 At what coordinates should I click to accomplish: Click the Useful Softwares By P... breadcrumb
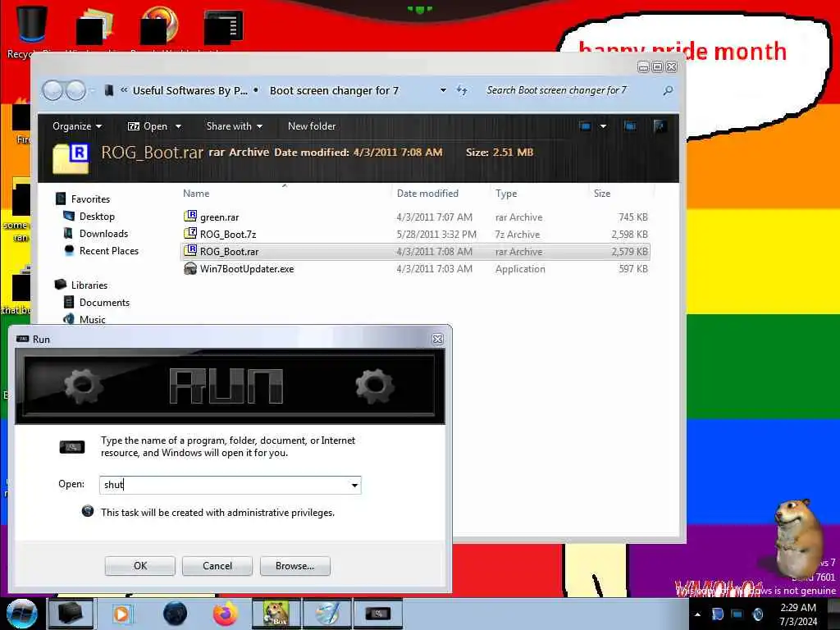point(190,90)
